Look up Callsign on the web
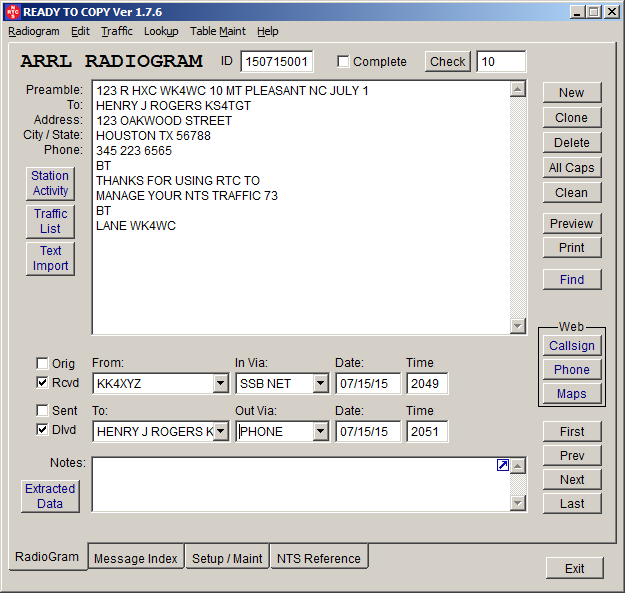This screenshot has width=625, height=593. point(572,346)
